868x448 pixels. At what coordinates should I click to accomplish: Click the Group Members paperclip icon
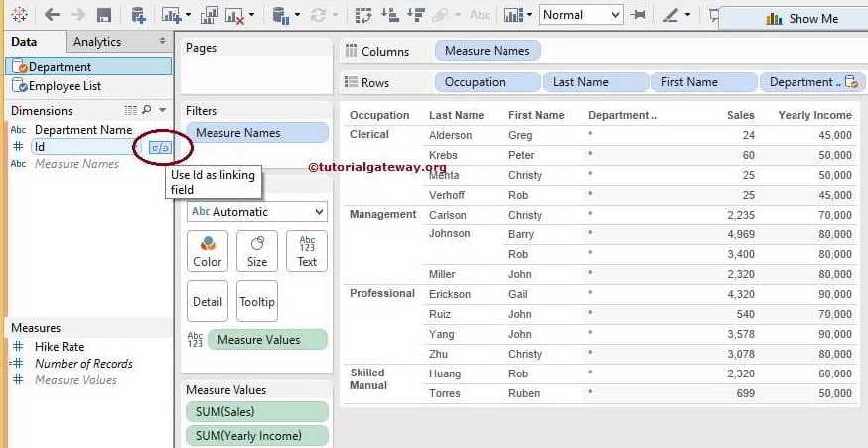pyautogui.click(x=440, y=16)
